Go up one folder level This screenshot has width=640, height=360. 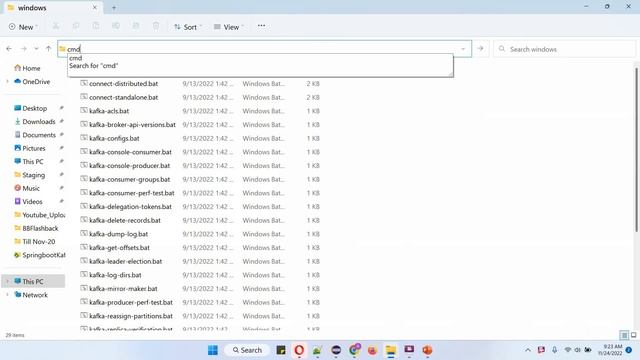click(49, 49)
